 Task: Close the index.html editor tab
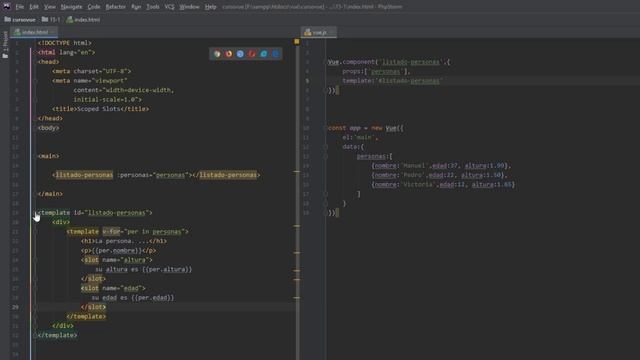(53, 32)
